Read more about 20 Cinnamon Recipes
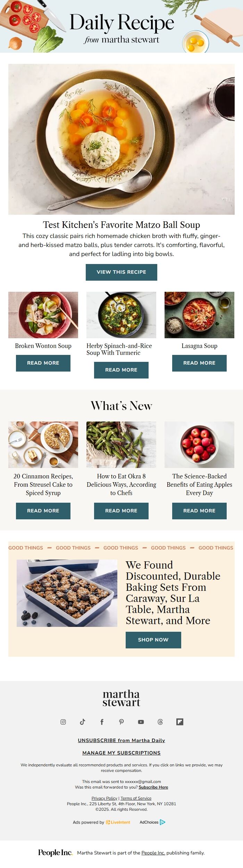 (43, 511)
